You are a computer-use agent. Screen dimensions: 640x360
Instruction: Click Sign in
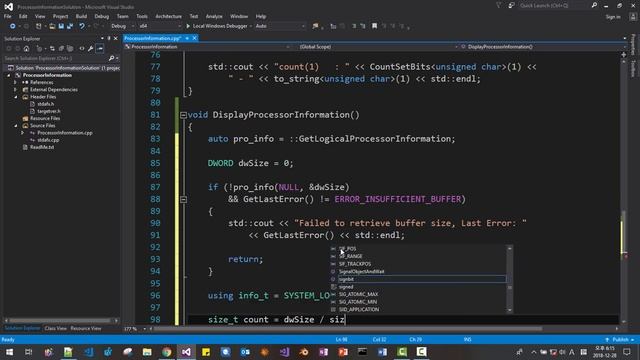613,17
